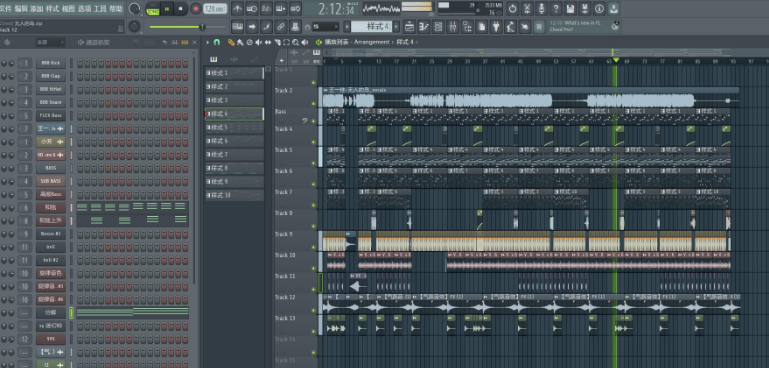The width and height of the screenshot is (769, 368).
Task: Open help with the question mark icon
Action: coord(556,8)
